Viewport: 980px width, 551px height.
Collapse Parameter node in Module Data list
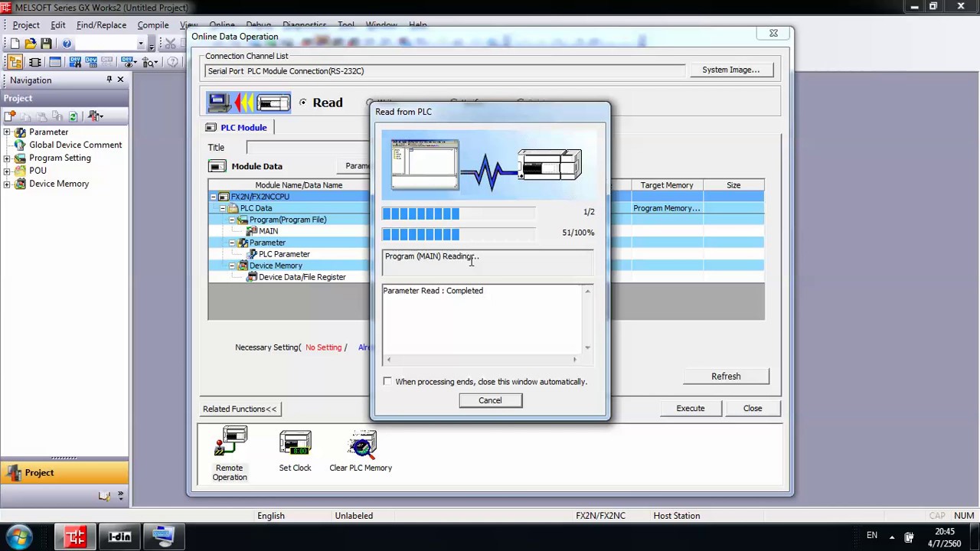click(232, 243)
